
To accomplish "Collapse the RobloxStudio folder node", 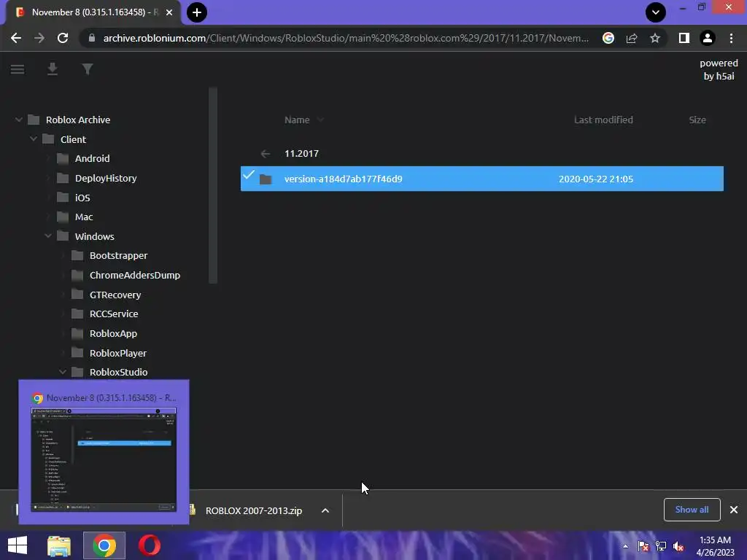I will [63, 372].
